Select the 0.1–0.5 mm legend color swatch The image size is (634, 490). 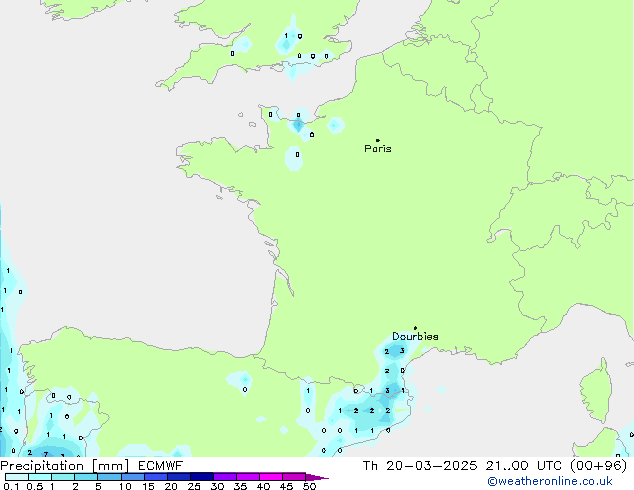[x=17, y=477]
